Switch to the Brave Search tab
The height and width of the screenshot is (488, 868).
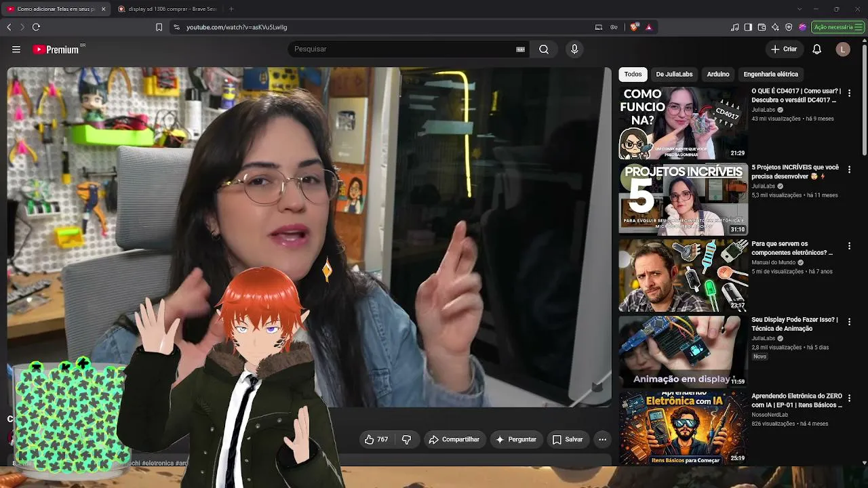tap(167, 9)
